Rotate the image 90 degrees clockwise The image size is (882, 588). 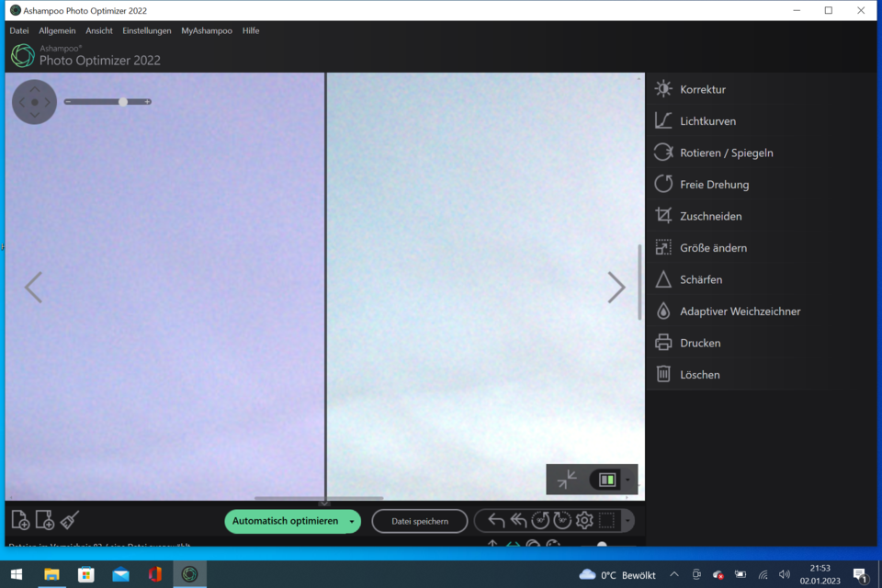pos(562,521)
